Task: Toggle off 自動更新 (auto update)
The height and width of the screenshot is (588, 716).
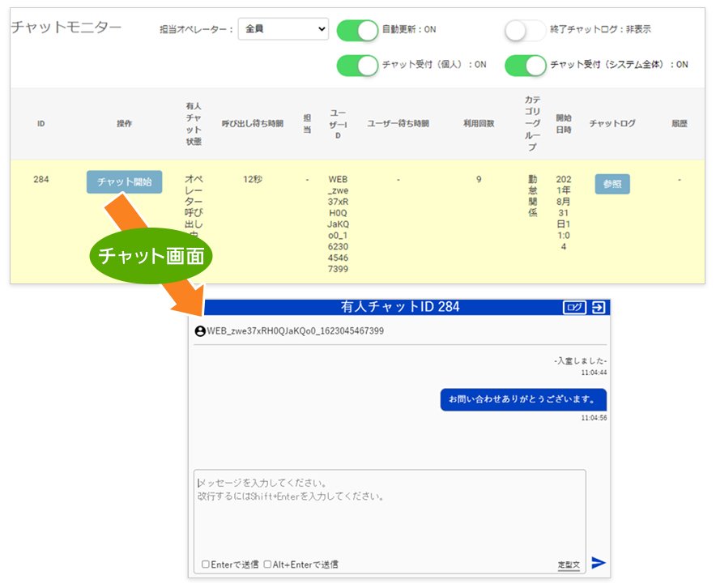Action: click(x=360, y=30)
